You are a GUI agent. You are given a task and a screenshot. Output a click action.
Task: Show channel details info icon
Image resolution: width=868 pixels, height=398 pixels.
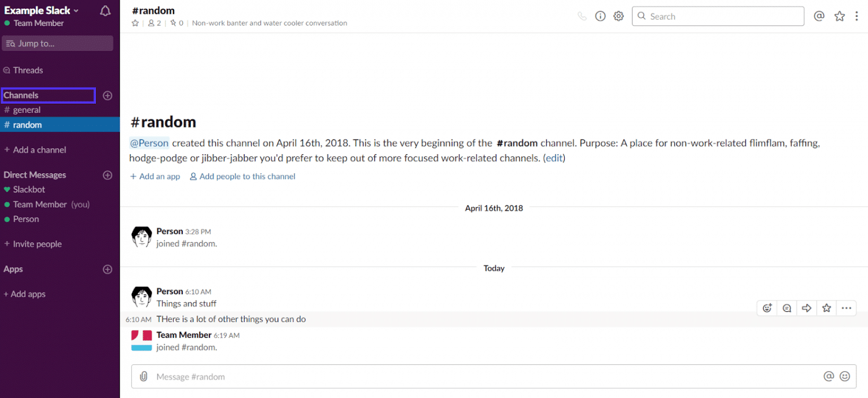point(601,16)
